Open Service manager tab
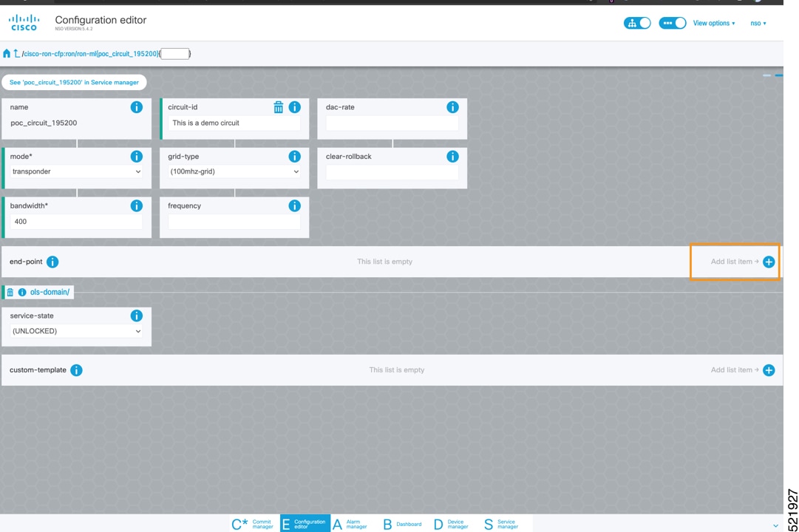 501,524
